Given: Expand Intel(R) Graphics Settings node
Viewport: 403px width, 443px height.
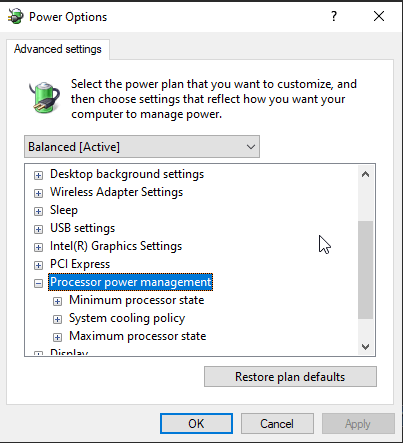Looking at the screenshot, I should pyautogui.click(x=38, y=247).
